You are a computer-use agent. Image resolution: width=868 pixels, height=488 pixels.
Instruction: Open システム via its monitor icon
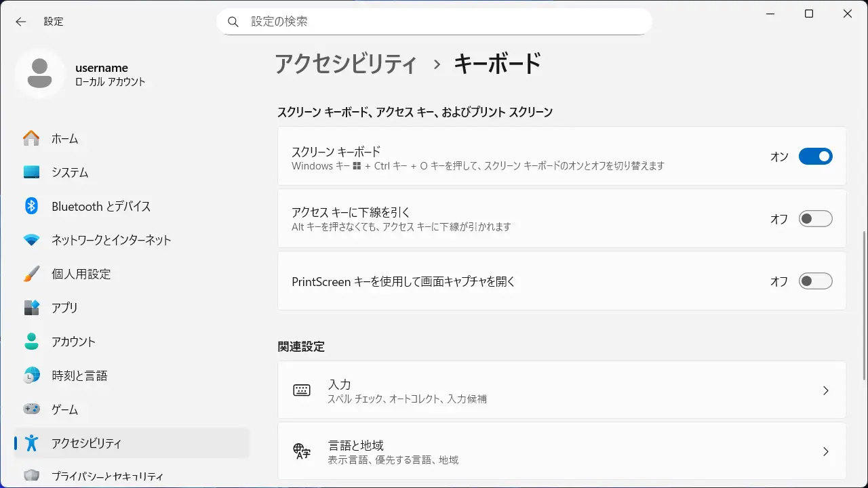[x=31, y=172]
